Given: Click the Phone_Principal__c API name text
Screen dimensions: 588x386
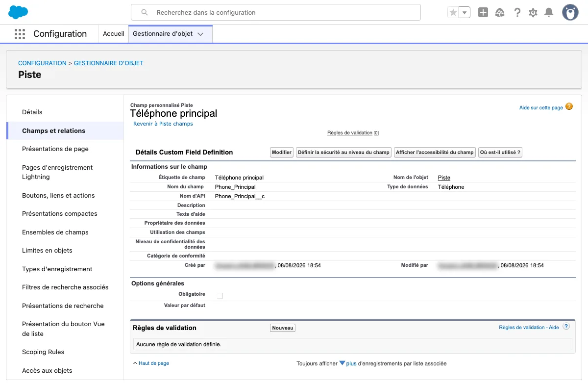Looking at the screenshot, I should (240, 196).
